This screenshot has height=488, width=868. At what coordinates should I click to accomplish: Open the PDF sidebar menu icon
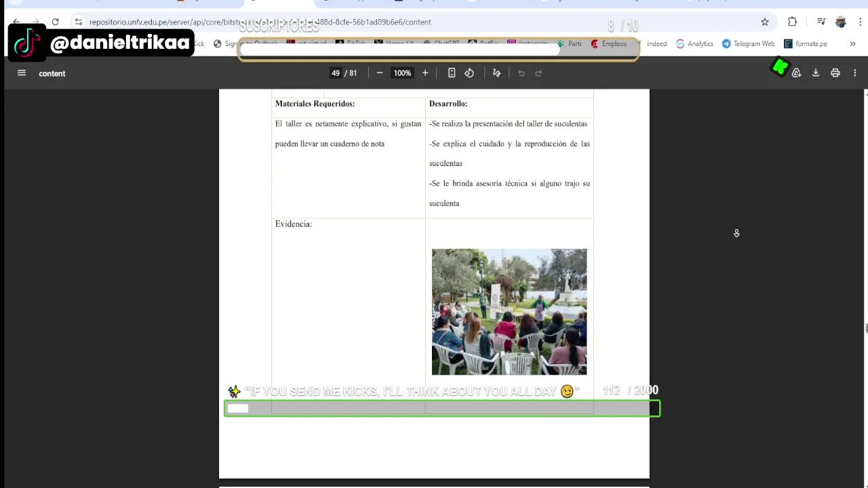tap(22, 73)
